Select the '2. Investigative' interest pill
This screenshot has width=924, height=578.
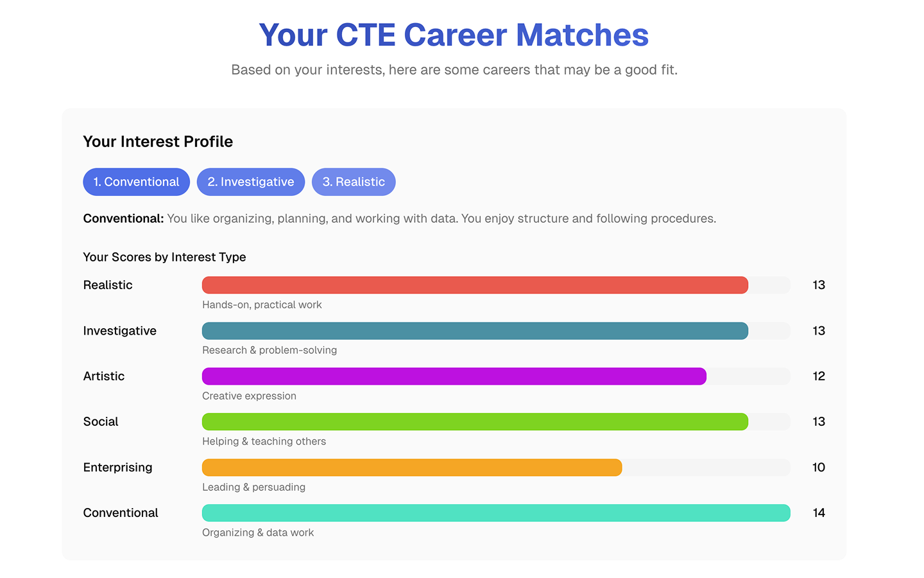pos(251,182)
